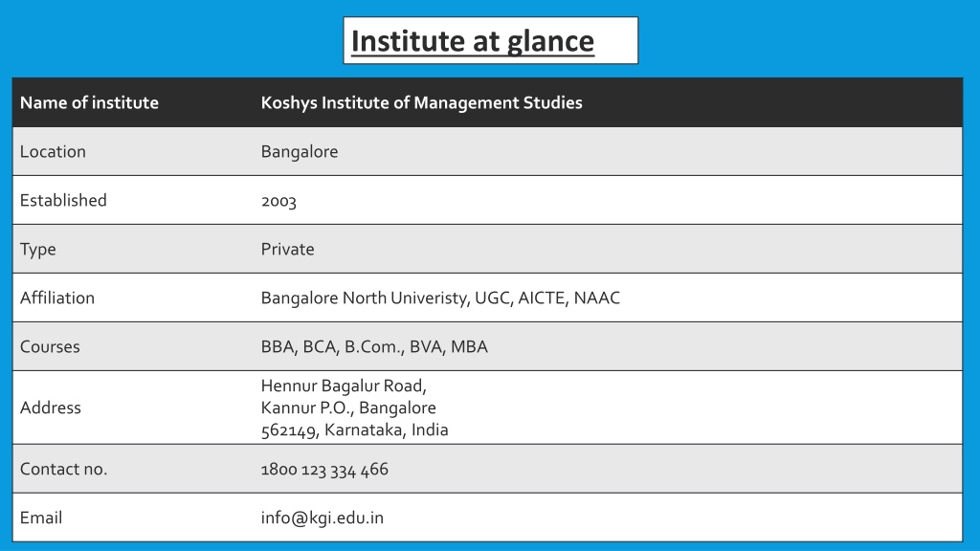The width and height of the screenshot is (980, 551).
Task: Click the 'Bangalore North Univeristy, UGC, AICTE, NAAC' text
Action: click(x=440, y=298)
